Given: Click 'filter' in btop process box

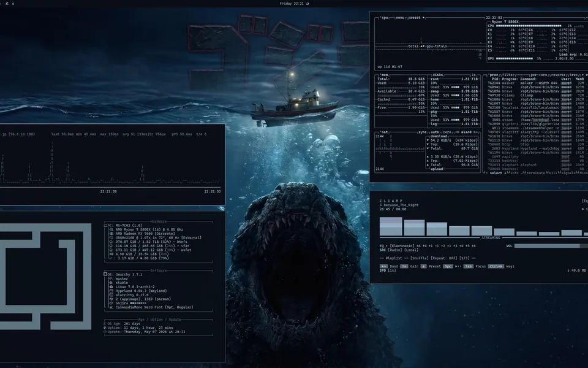Looking at the screenshot, I should click(x=508, y=75).
